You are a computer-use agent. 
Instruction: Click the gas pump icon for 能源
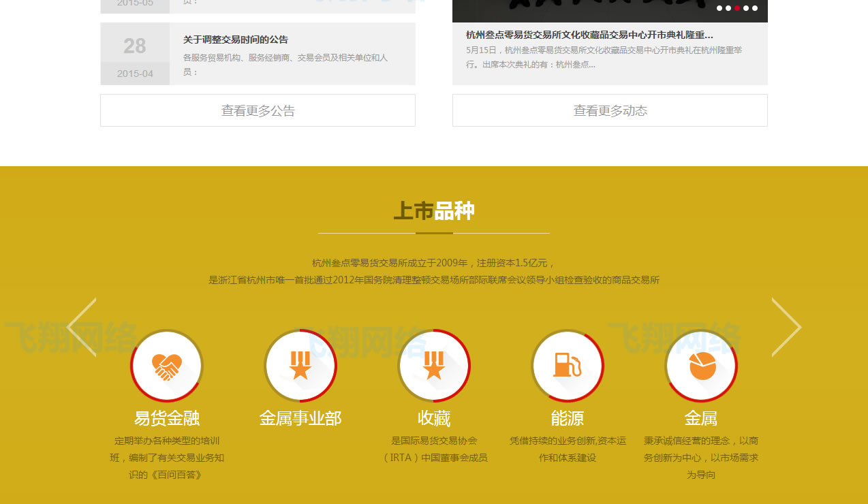click(x=567, y=366)
